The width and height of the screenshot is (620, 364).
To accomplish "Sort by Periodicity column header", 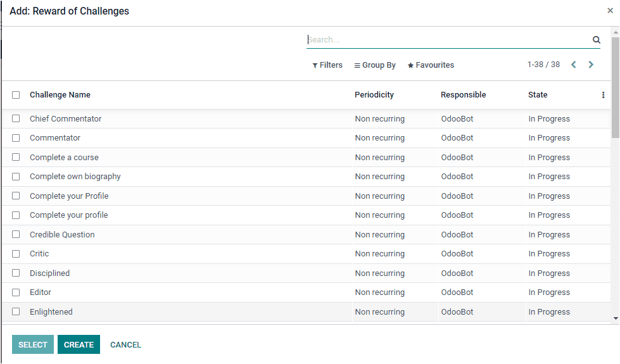I will [x=374, y=95].
